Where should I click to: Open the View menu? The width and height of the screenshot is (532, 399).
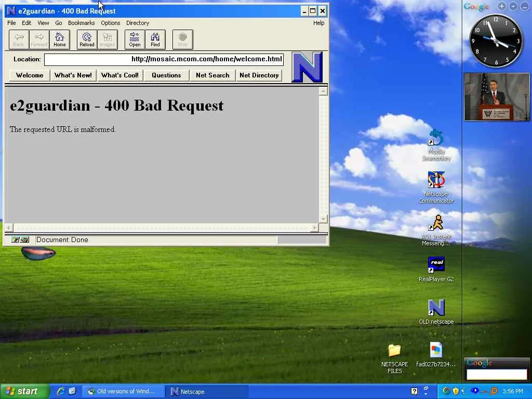click(x=43, y=23)
